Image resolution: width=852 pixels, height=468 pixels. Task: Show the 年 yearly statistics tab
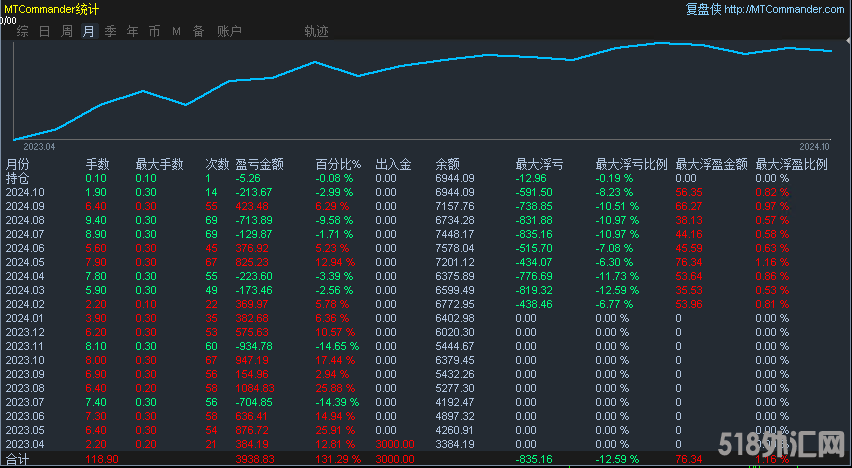(132, 31)
